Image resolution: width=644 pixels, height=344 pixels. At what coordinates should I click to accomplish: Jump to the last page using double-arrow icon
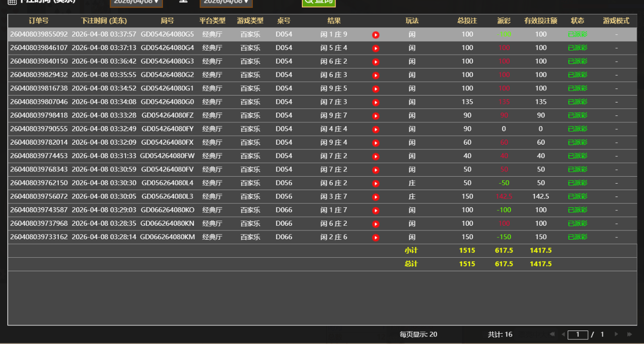point(629,334)
